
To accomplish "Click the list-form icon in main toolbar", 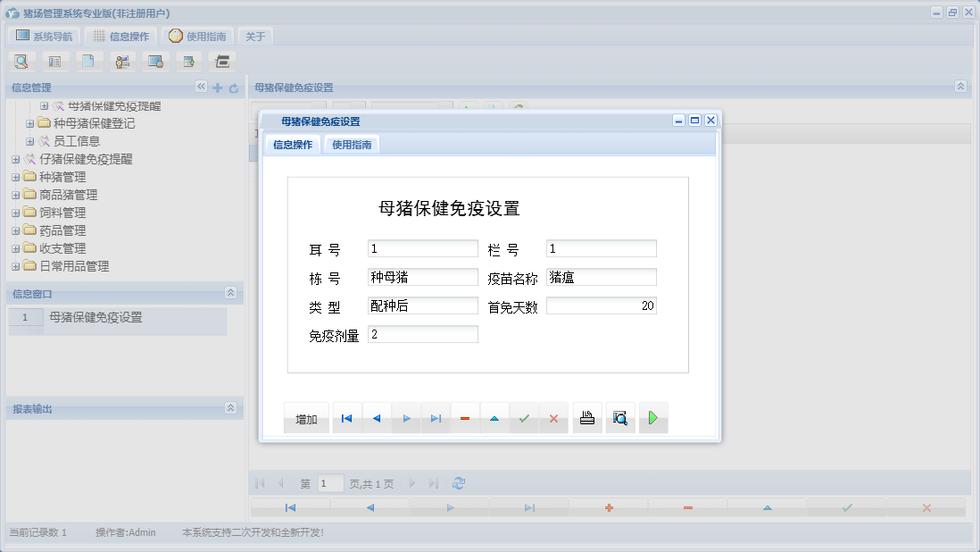I will tap(55, 62).
